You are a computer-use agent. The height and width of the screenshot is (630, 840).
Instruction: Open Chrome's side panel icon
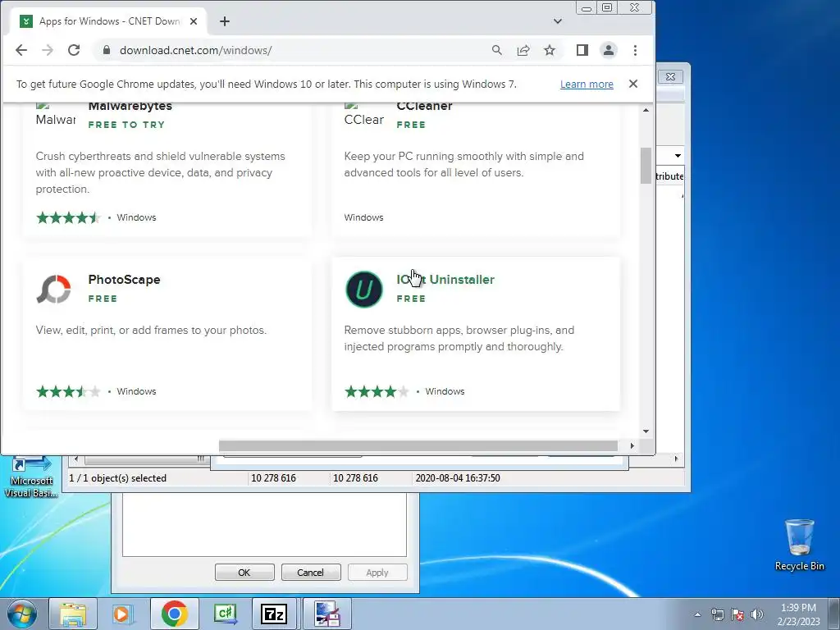[582, 50]
